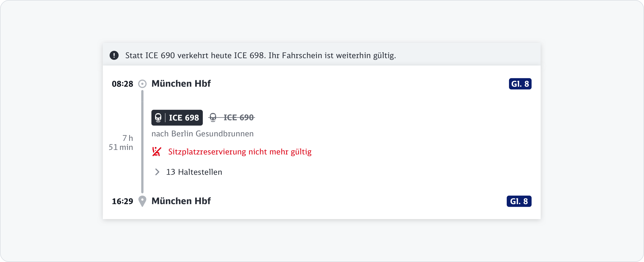Click the arrival platform Gl. 8 badge
Viewport: 644px width, 262px height.
[519, 201]
